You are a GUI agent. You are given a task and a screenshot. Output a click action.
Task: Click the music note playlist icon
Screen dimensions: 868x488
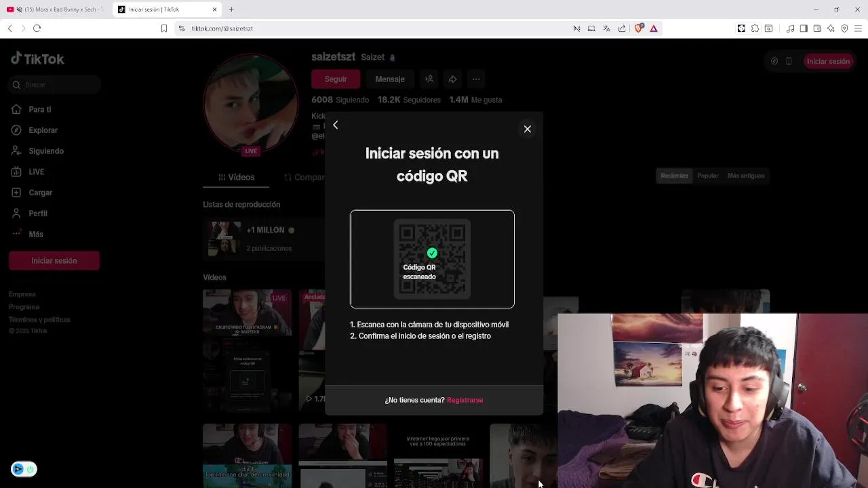791,28
